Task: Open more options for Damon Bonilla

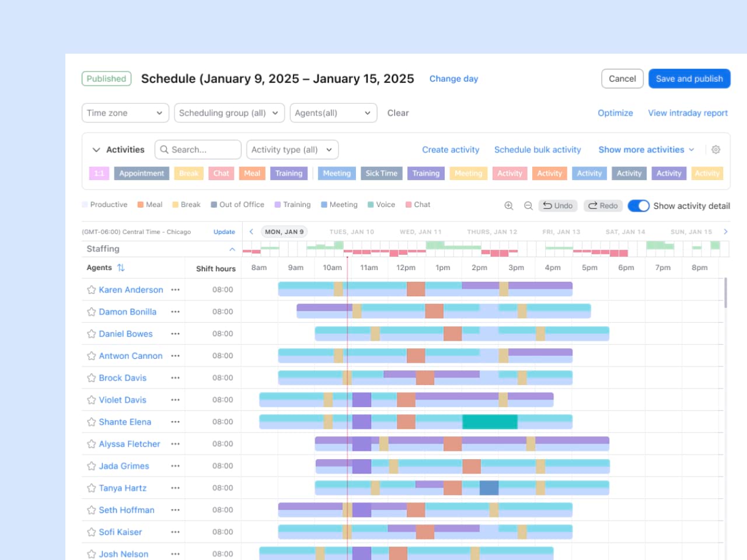Action: (175, 312)
